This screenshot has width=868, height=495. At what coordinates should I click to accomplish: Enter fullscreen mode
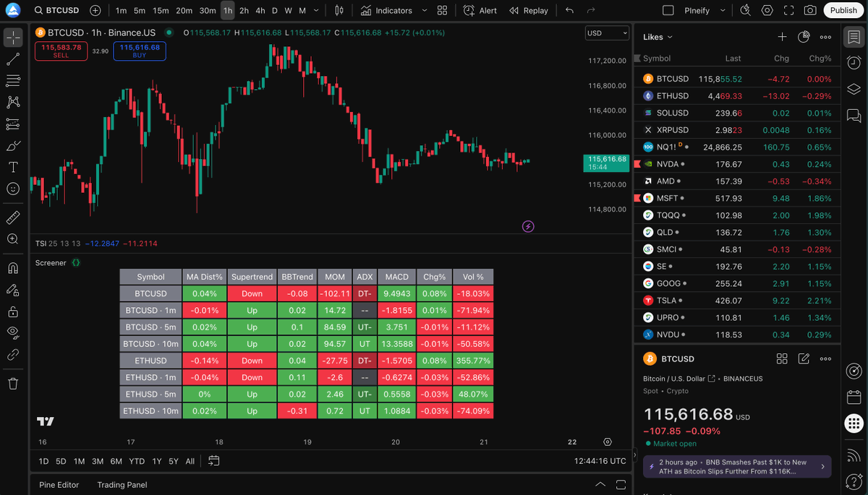click(x=788, y=10)
